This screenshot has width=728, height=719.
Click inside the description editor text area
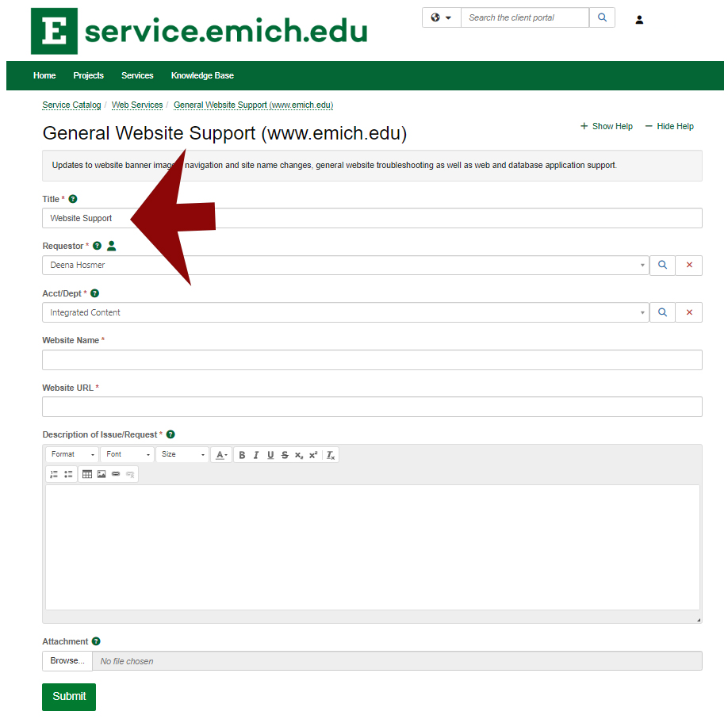(373, 547)
